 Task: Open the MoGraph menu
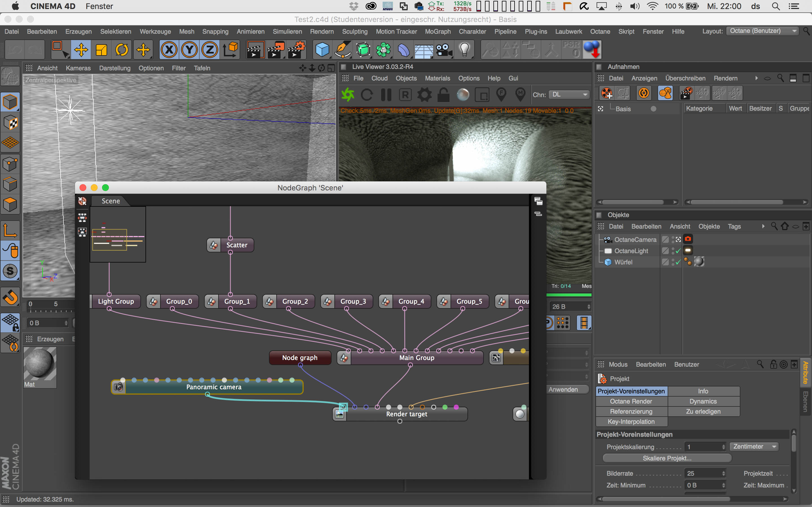[x=438, y=32]
